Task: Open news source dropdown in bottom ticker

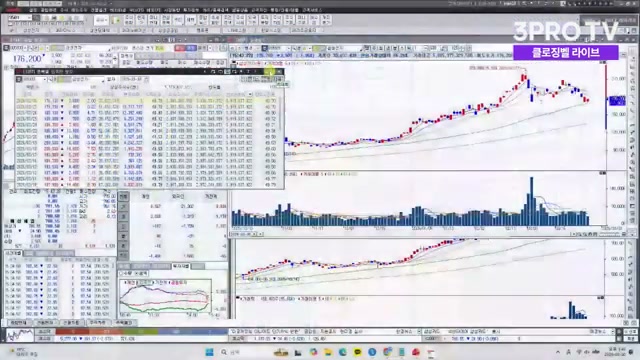Action: click(419, 332)
